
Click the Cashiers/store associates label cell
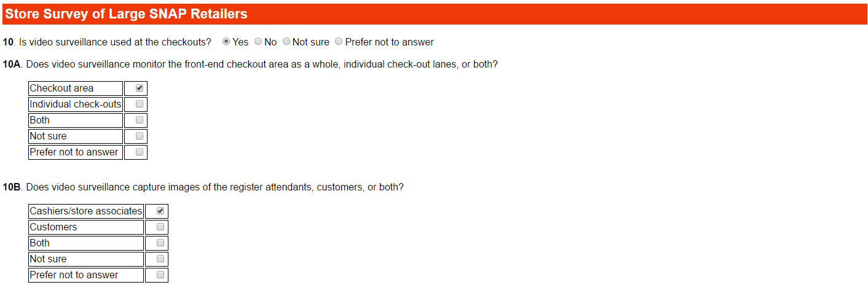tap(86, 211)
